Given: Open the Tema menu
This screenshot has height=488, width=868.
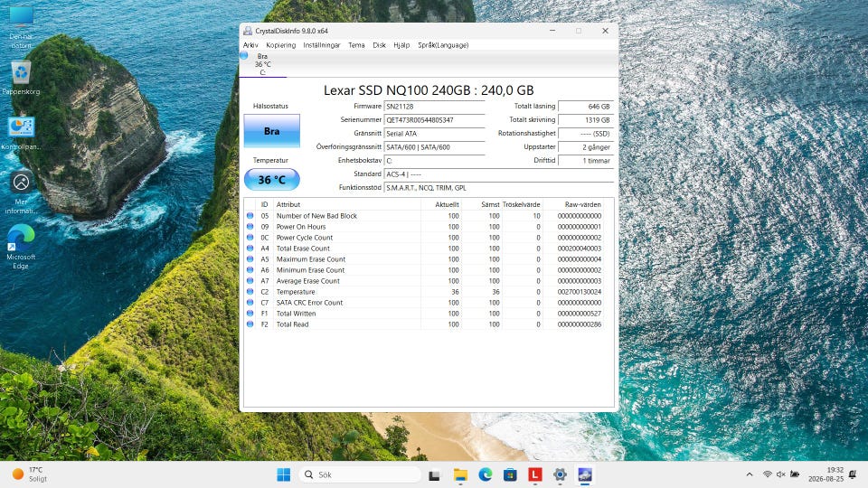Looking at the screenshot, I should 356,45.
